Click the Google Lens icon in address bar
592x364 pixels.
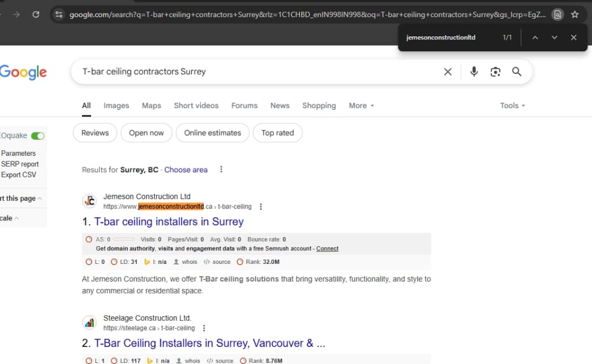(x=557, y=15)
